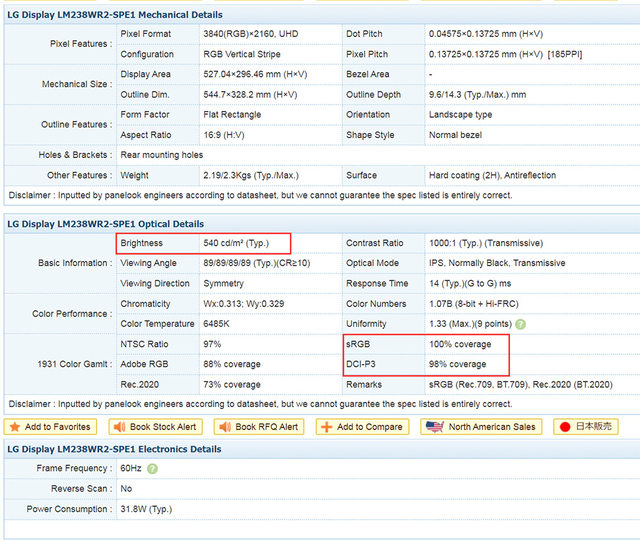Select the Frame Frequency value 60Hz
Image resolution: width=640 pixels, height=542 pixels.
point(131,469)
